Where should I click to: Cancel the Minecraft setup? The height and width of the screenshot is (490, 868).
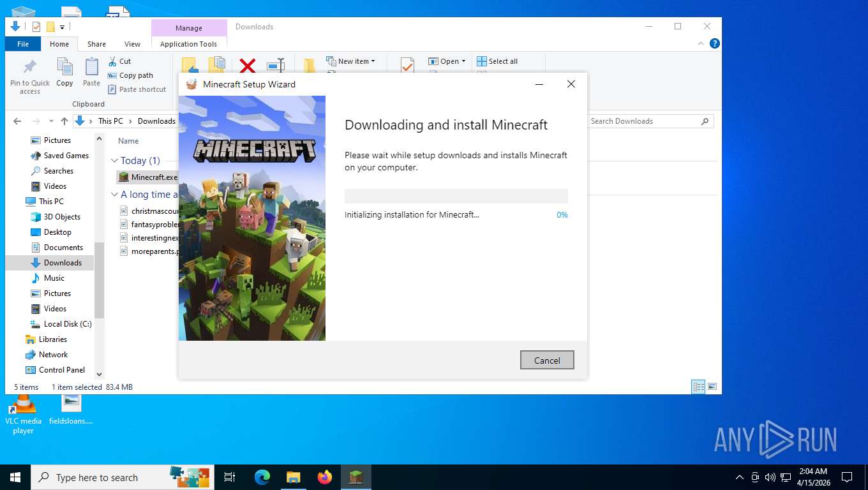pyautogui.click(x=547, y=360)
